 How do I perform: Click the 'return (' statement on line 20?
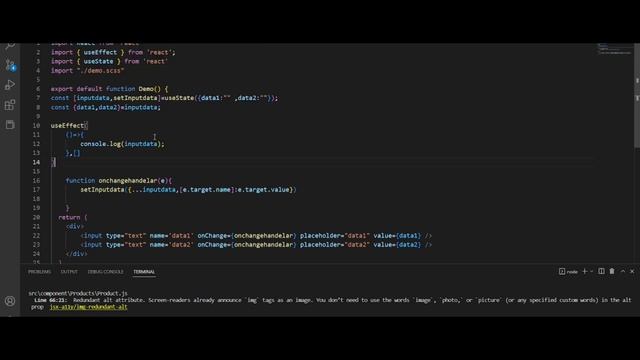coord(73,217)
